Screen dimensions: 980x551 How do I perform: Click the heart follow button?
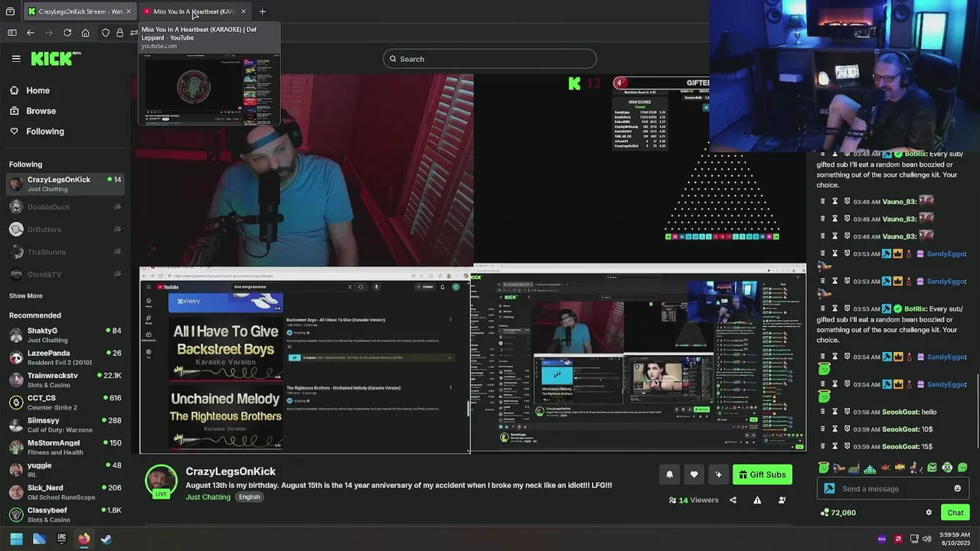[x=694, y=474]
